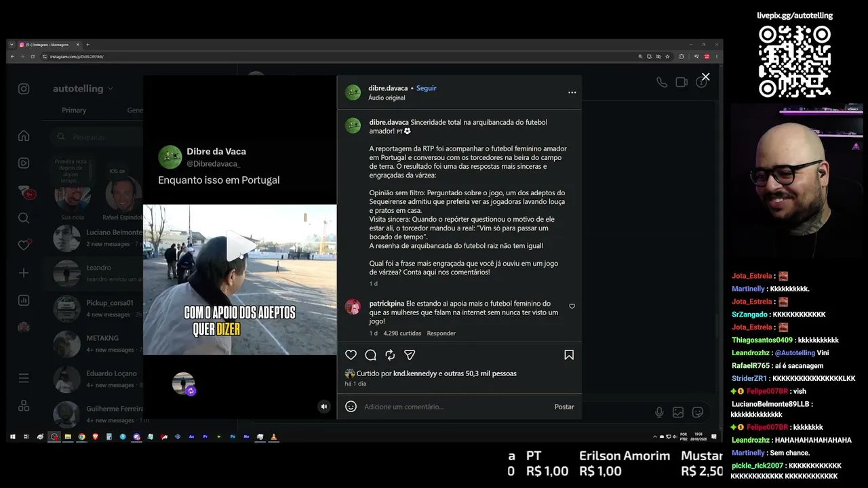
Task: Open the knd.kennedyy liker profile
Action: pyautogui.click(x=415, y=373)
